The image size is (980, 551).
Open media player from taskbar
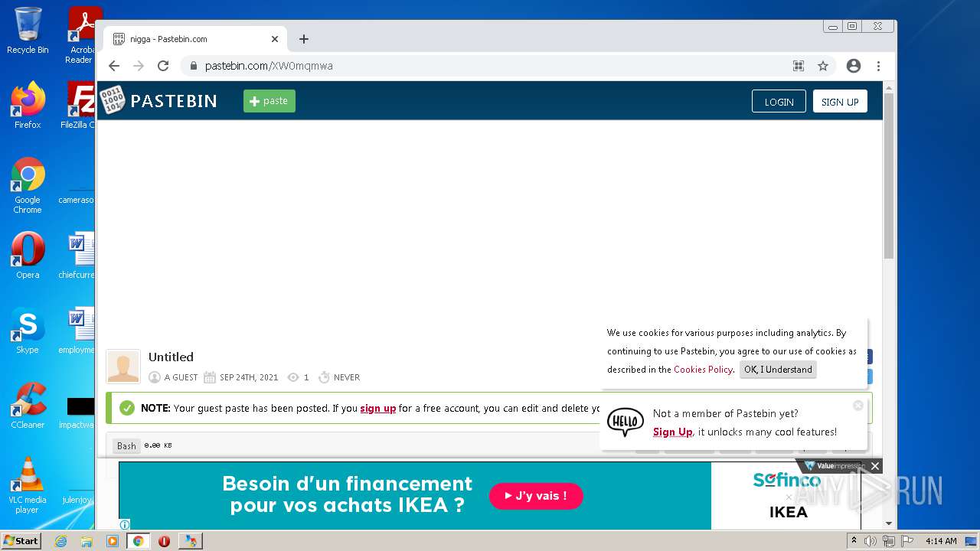point(113,541)
